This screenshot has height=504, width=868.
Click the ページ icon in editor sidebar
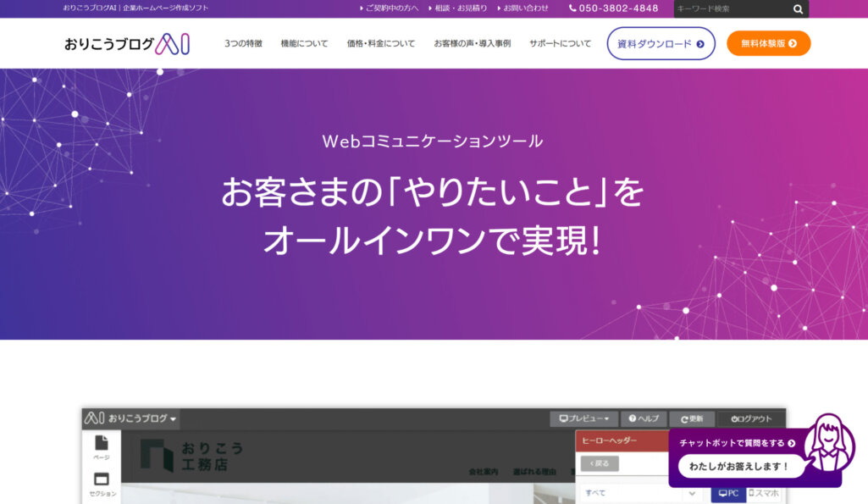coord(102,447)
